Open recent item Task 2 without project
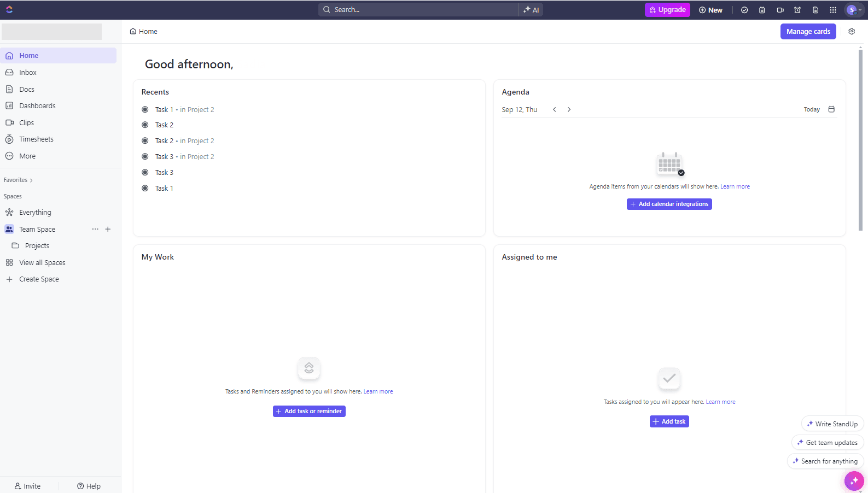This screenshot has width=868, height=493. tap(164, 125)
